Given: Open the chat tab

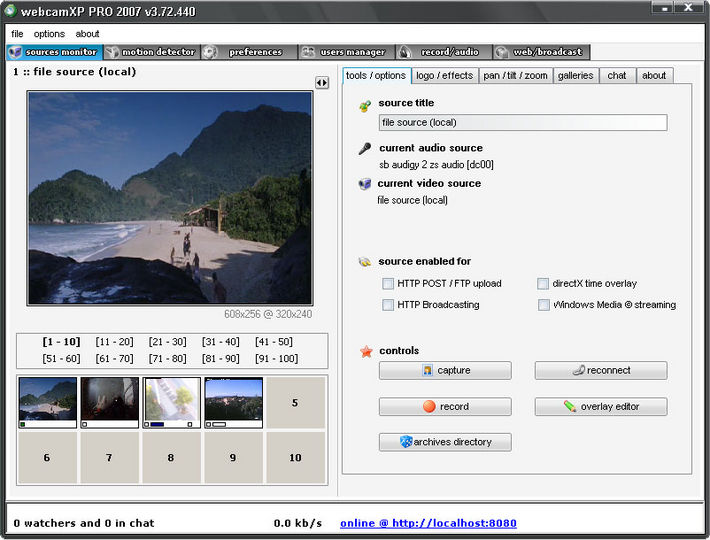Looking at the screenshot, I should (617, 76).
